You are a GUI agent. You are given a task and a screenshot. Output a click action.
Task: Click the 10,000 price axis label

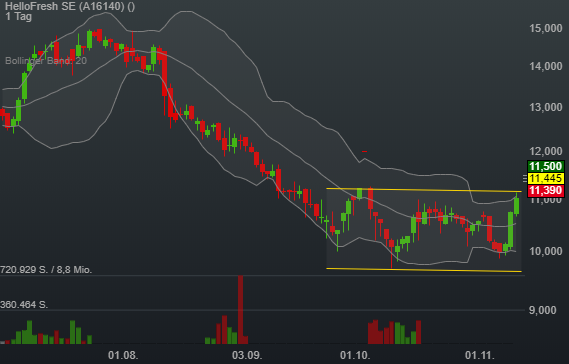545,251
